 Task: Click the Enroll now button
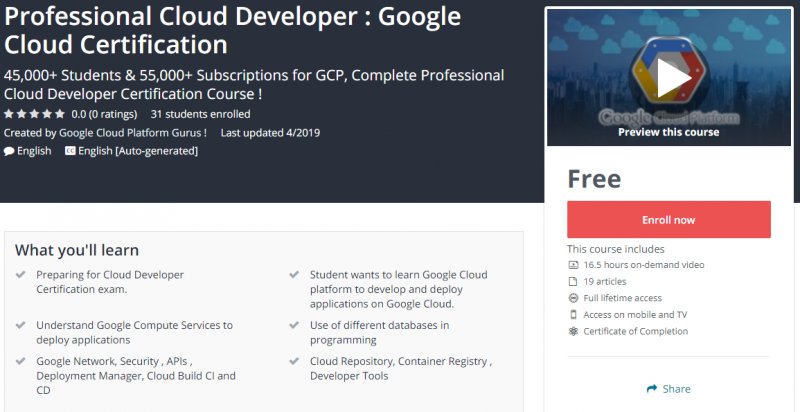pos(668,220)
